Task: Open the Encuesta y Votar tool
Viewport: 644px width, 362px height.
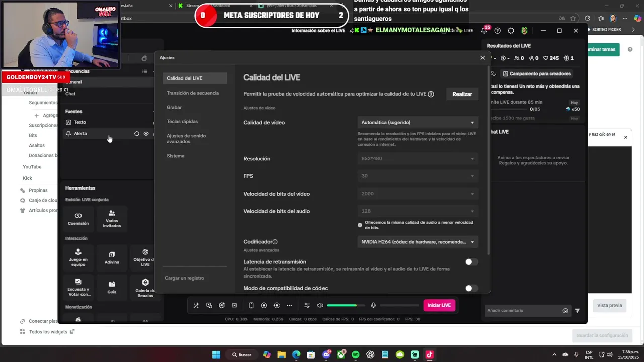Action: [x=78, y=287]
